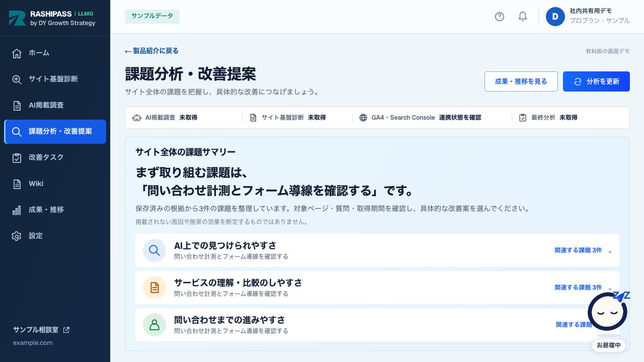Click the globe icon beside GA4・Search Console
This screenshot has height=362, width=644.
click(x=363, y=118)
